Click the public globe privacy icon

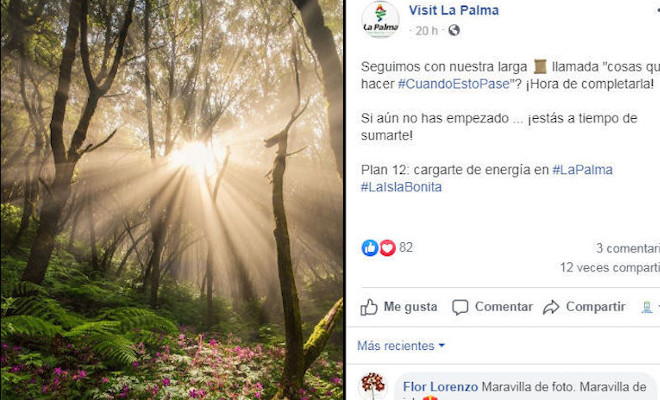point(454,30)
